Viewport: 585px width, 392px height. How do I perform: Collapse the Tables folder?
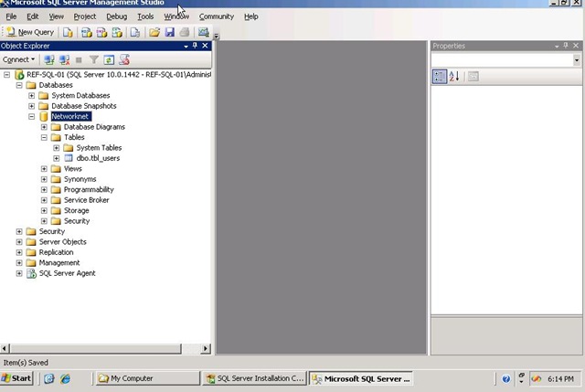44,138
